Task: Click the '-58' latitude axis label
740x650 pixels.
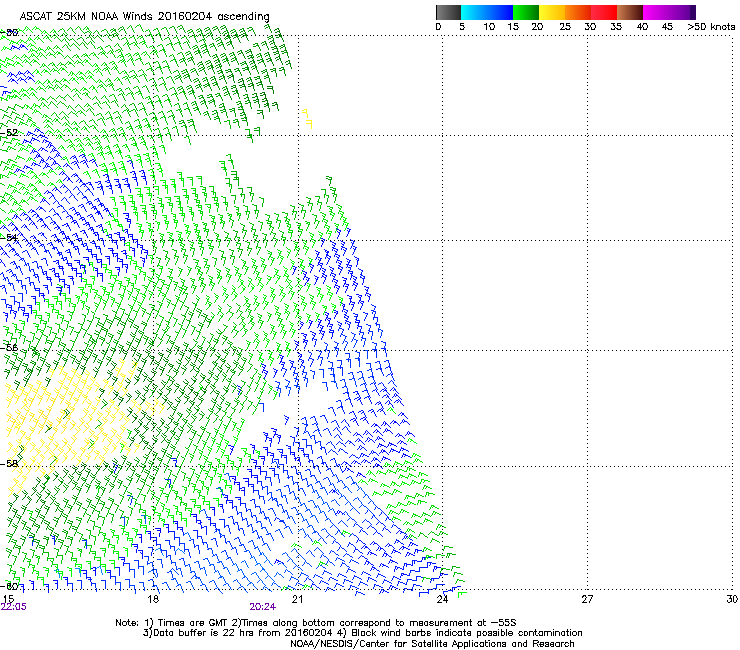Action: tap(9, 464)
